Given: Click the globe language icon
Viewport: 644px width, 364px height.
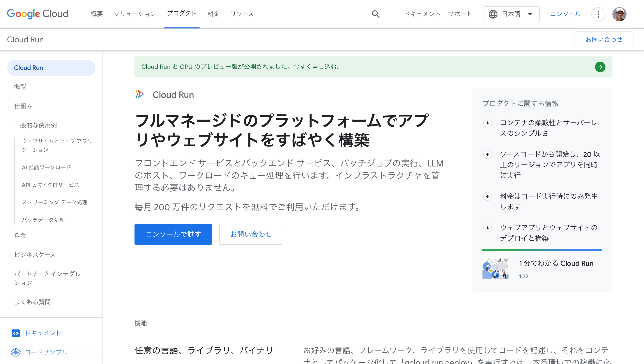Looking at the screenshot, I should point(493,14).
